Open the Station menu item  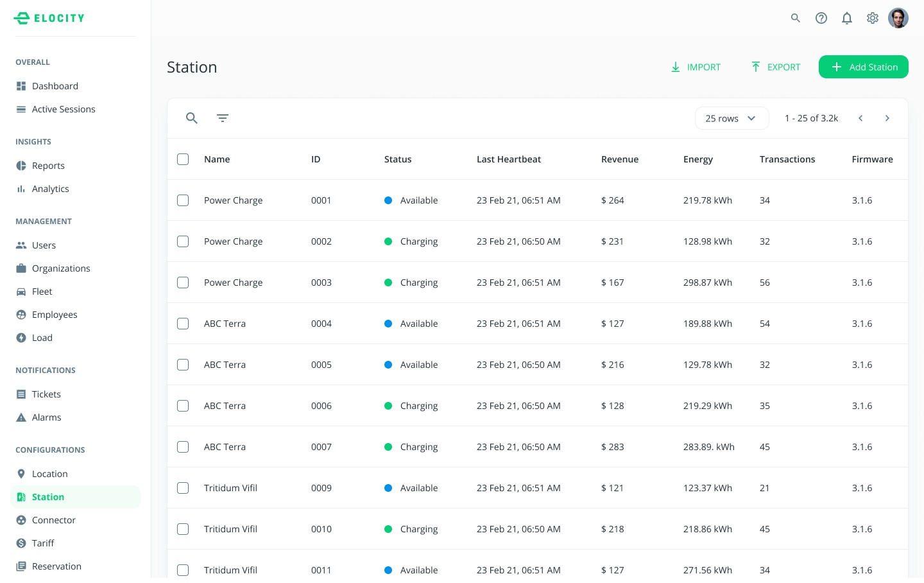click(76, 497)
